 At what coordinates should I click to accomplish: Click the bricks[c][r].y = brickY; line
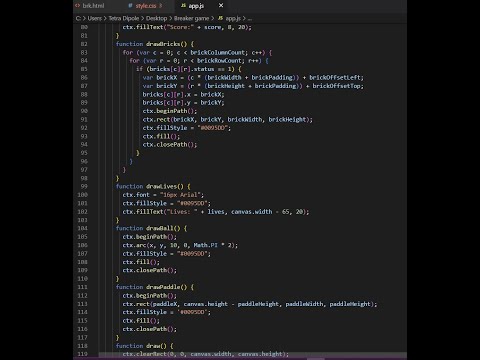(x=183, y=103)
